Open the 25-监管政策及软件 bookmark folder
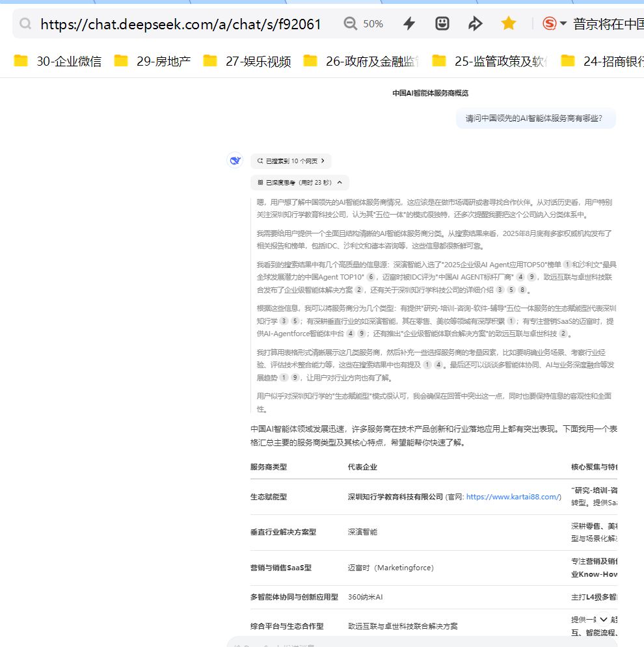Screen dimensions: 644x647 (x=490, y=61)
